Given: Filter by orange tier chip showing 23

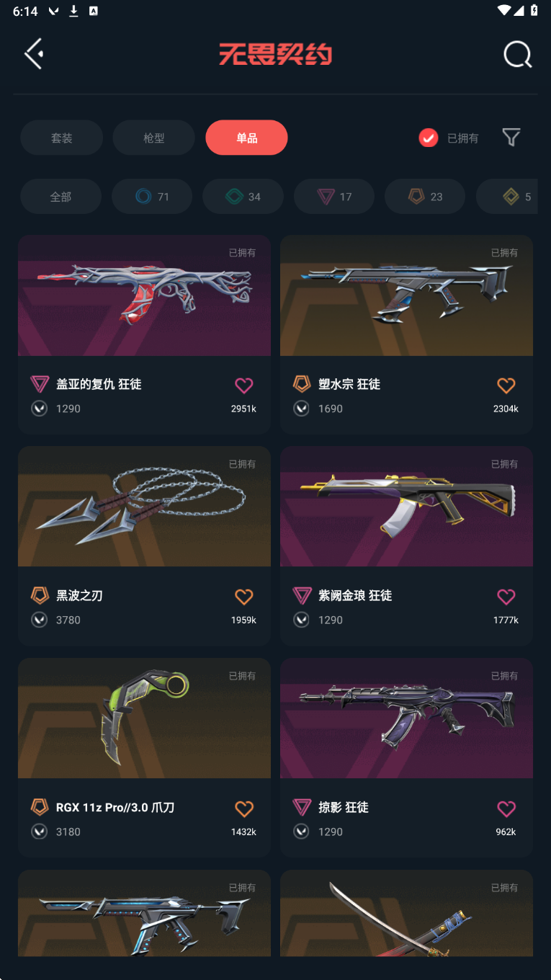Looking at the screenshot, I should click(x=425, y=197).
